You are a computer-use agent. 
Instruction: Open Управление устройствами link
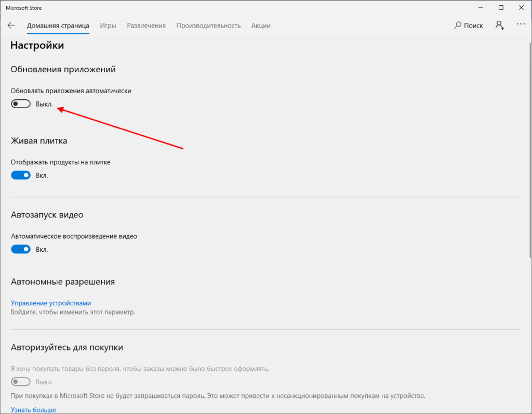point(51,303)
